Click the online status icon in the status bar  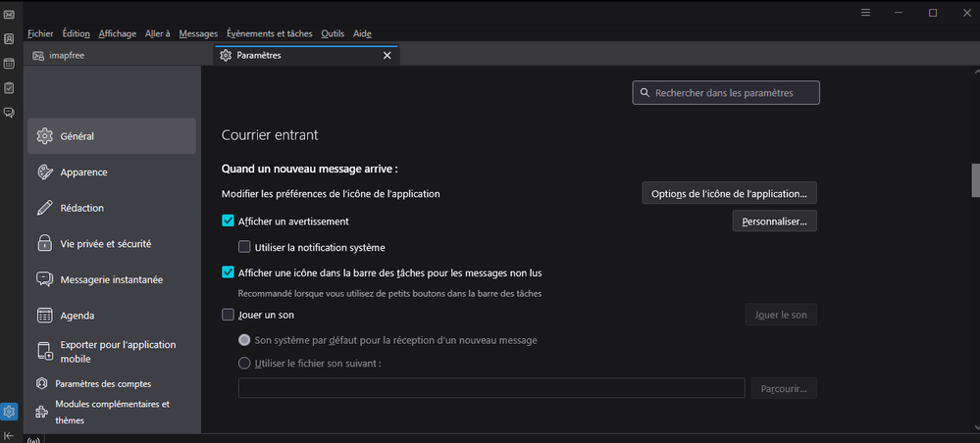point(32,439)
